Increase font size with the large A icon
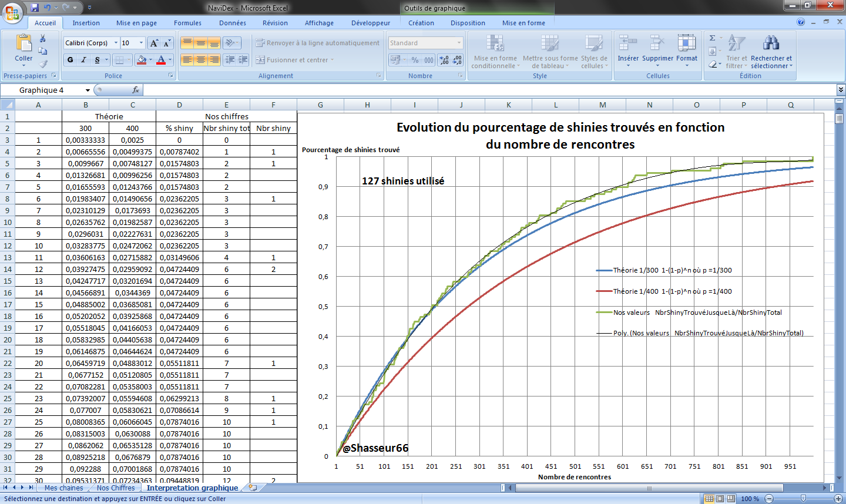 (154, 43)
